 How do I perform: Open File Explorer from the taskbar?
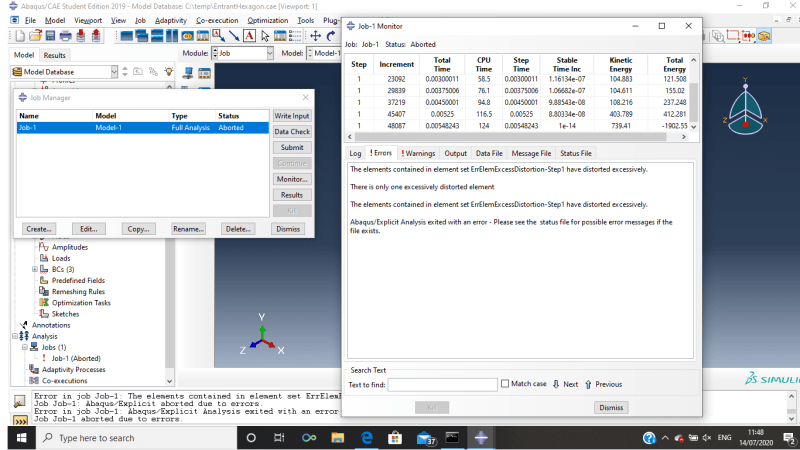[337, 438]
